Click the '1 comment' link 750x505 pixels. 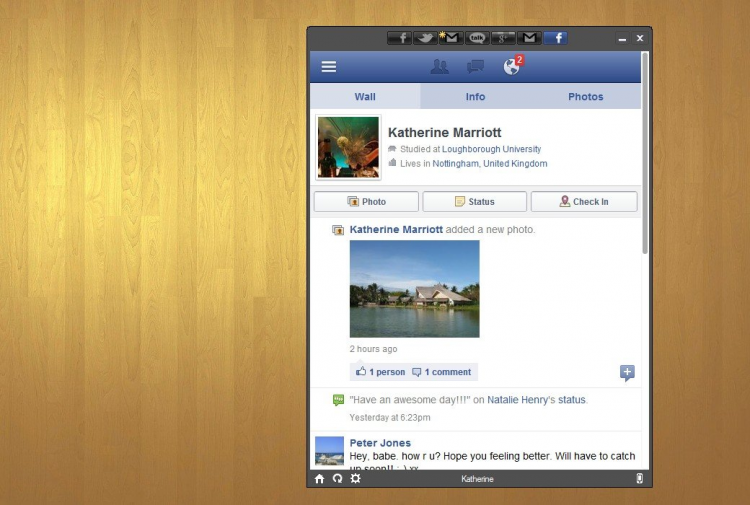(442, 372)
